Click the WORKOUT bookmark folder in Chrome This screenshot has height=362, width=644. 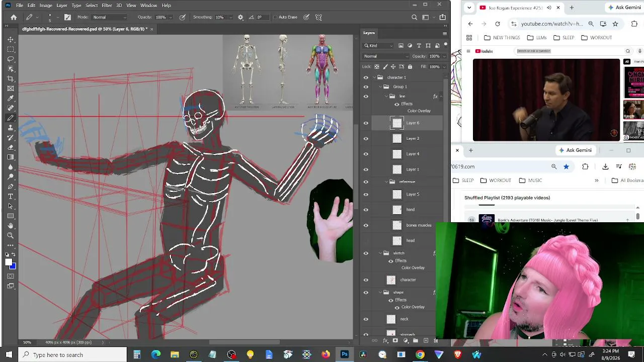[596, 38]
